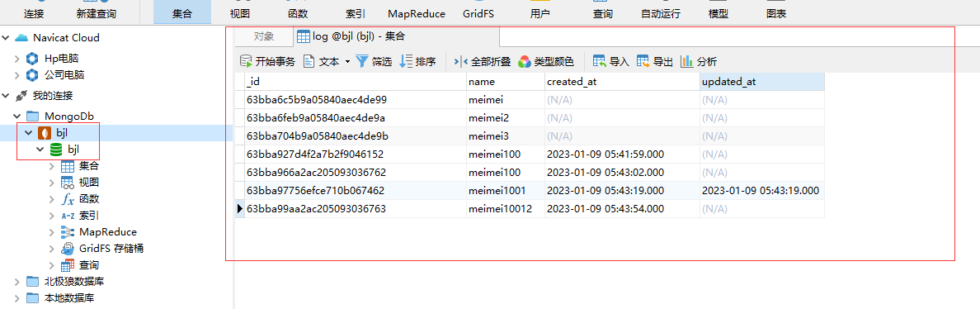980x309 pixels.
Task: Click the 全部折叠 collapse icon
Action: pos(460,61)
